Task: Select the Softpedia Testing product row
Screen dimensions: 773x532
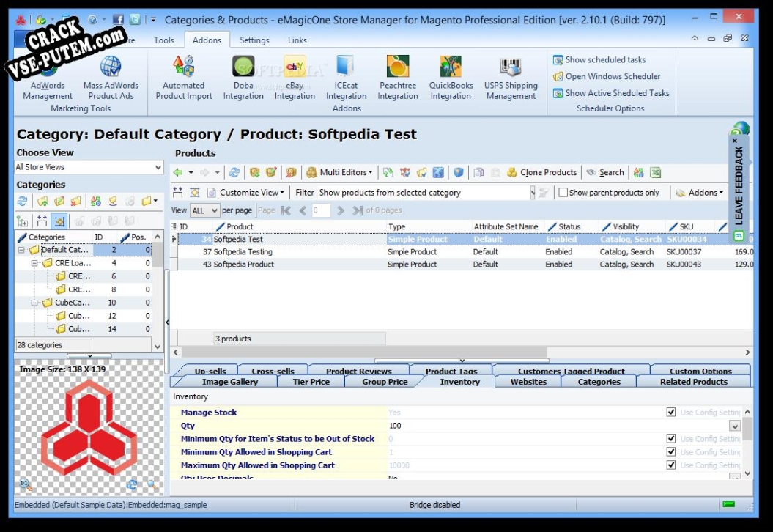Action: 243,252
